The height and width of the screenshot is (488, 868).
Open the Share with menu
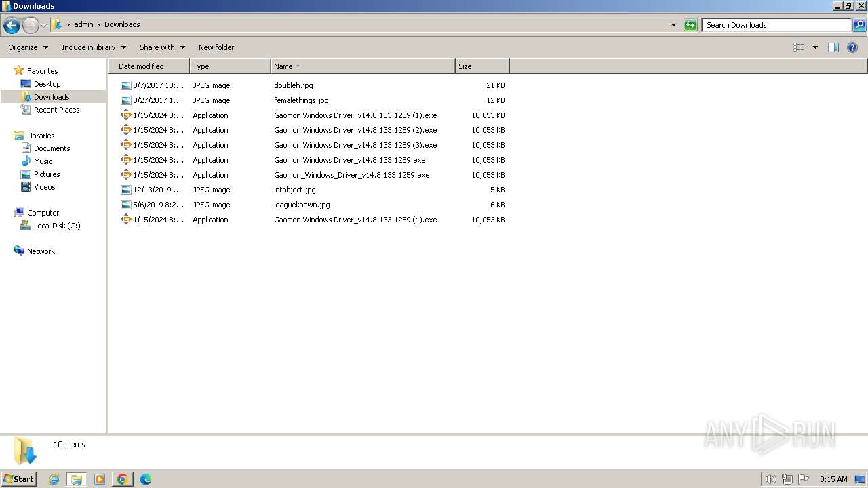click(x=162, y=47)
